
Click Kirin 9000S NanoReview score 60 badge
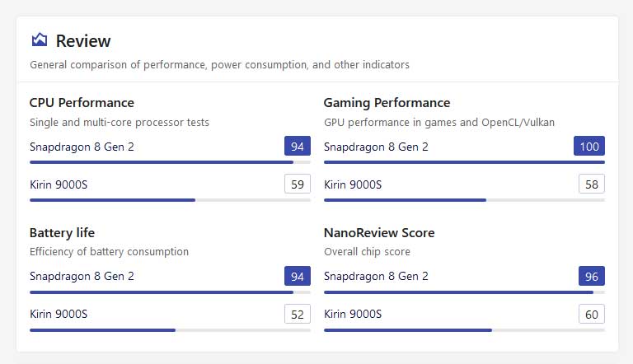[592, 314]
